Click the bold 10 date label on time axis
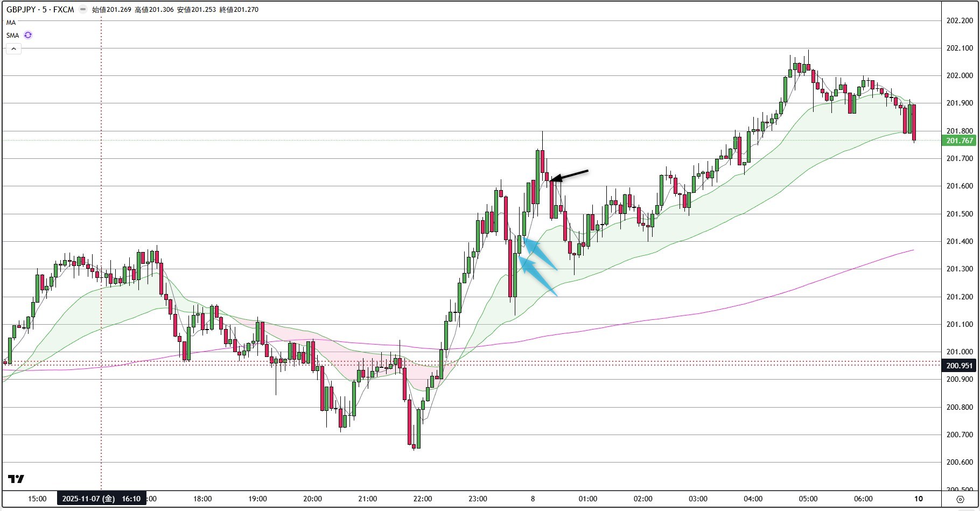 click(918, 499)
